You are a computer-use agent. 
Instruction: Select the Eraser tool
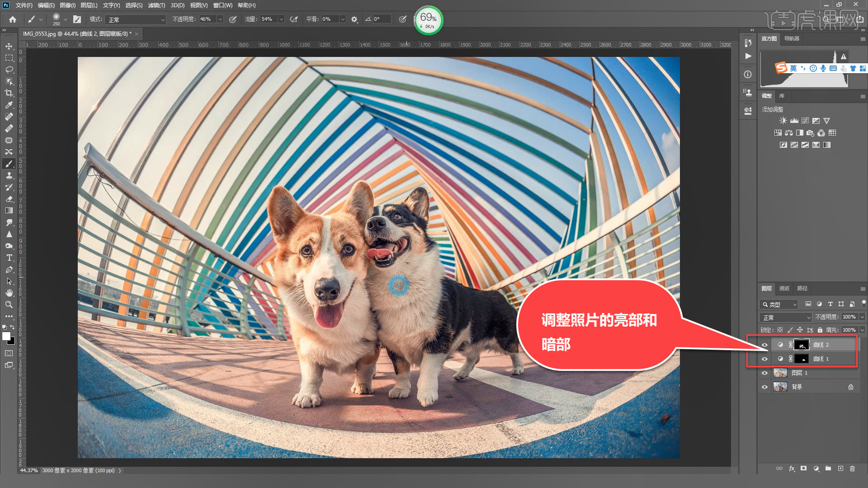pyautogui.click(x=9, y=199)
